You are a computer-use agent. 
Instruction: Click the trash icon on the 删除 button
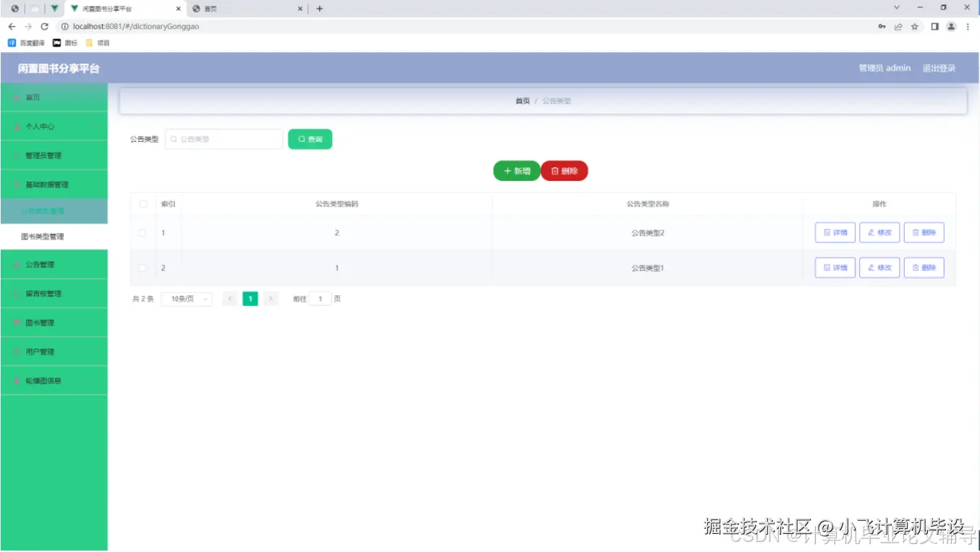[553, 171]
